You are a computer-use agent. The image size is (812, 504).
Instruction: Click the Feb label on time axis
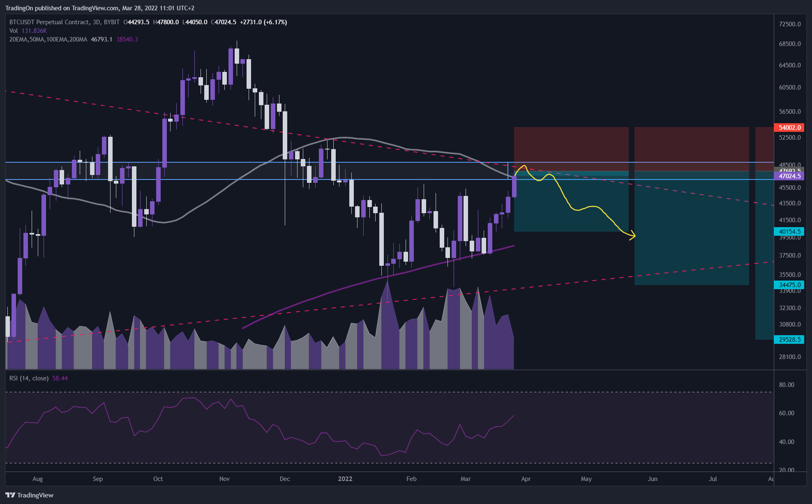pos(411,479)
